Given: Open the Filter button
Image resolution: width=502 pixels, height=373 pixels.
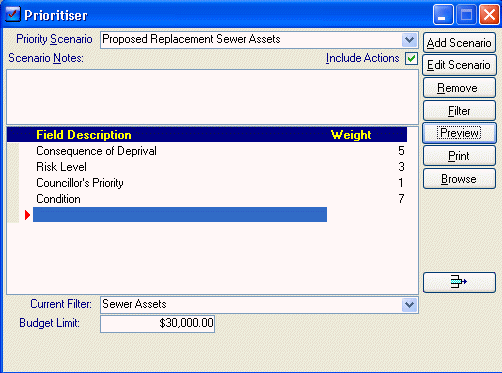Looking at the screenshot, I should pyautogui.click(x=459, y=111).
